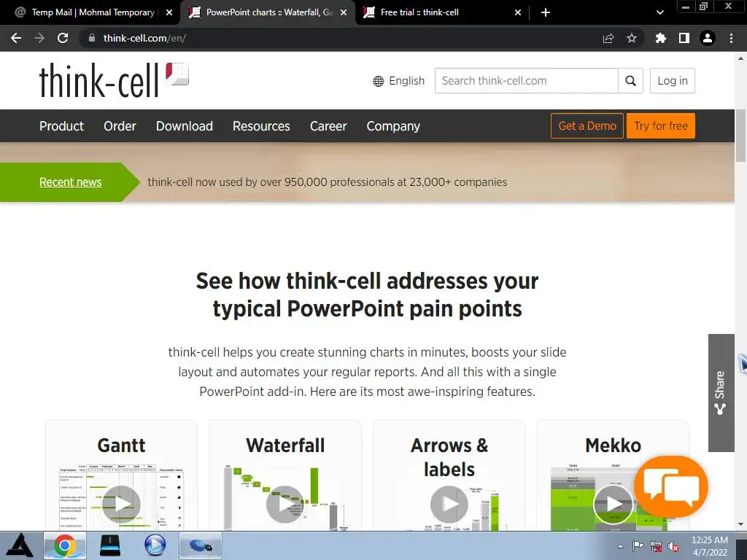Open the Resources menu
The image size is (747, 560).
(261, 126)
